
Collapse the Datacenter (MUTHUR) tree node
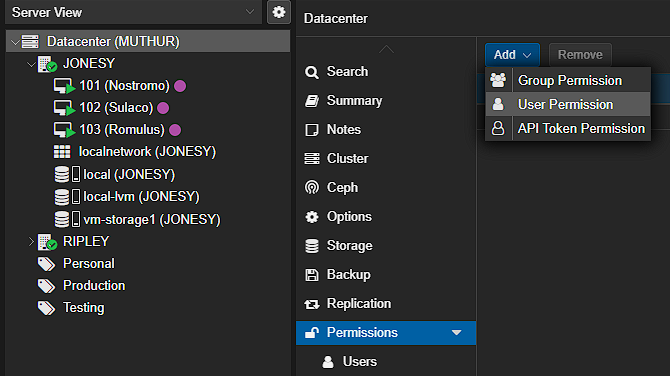click(x=15, y=42)
